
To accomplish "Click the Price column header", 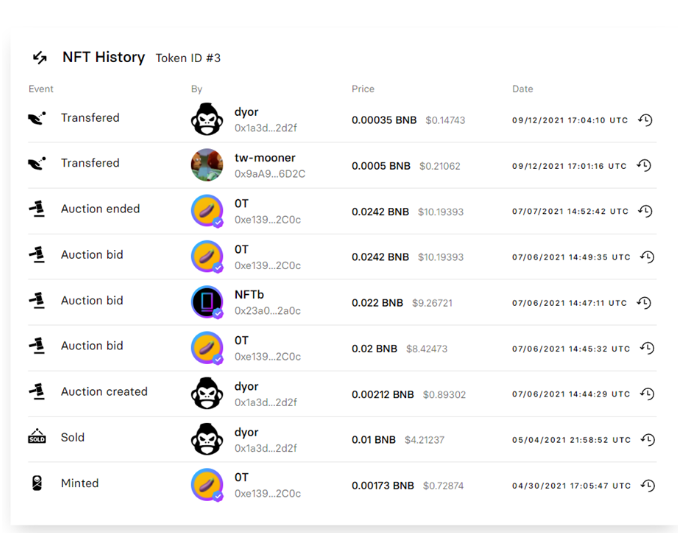I will point(362,89).
